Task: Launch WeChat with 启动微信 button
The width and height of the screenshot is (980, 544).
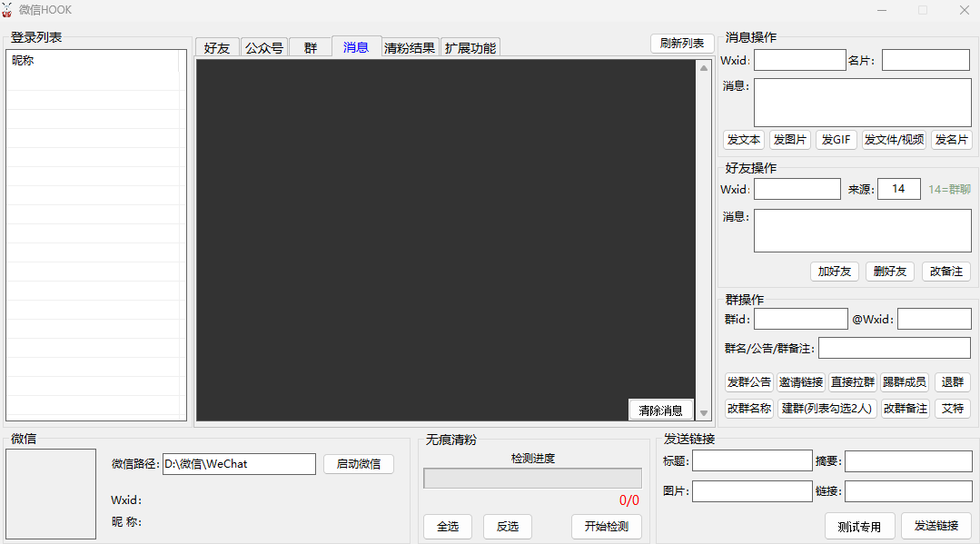Action: click(x=358, y=464)
